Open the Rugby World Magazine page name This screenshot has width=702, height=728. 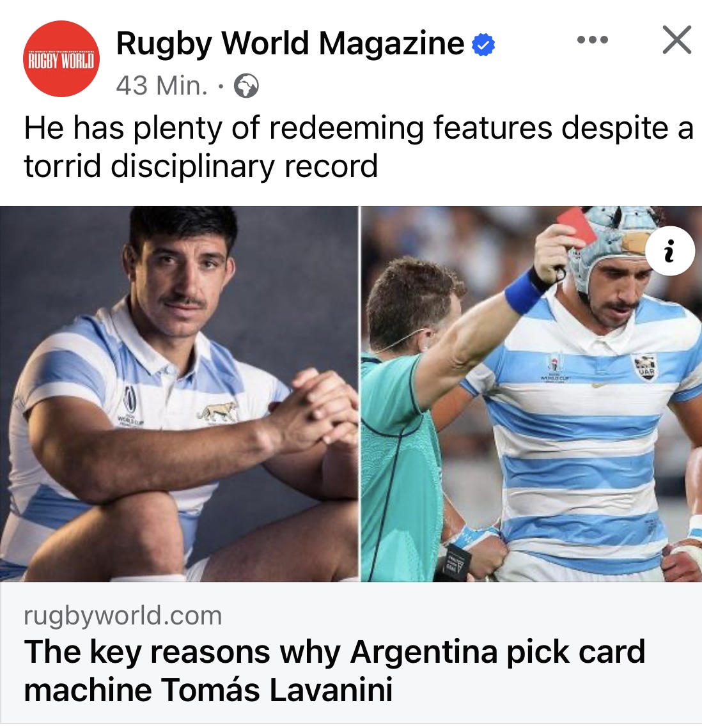290,43
